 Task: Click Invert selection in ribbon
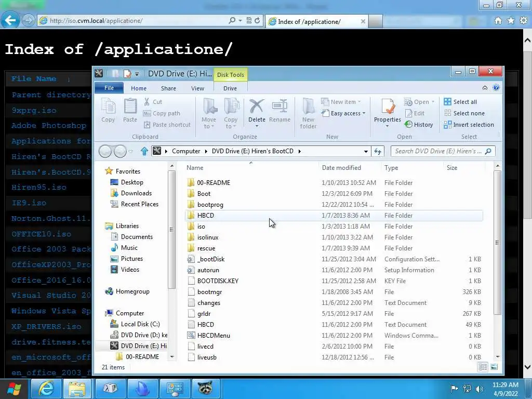469,125
